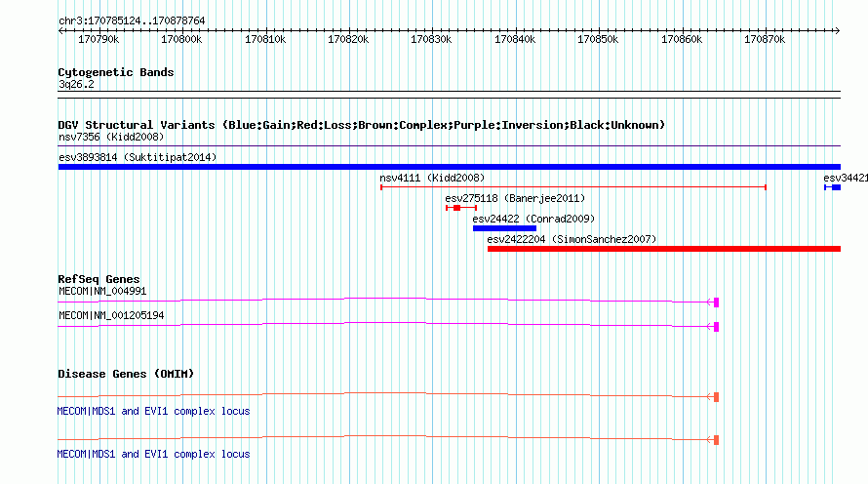
Task: Open the upper MECOM|MDS1 and EVI1 complex locus link
Action: click(153, 411)
